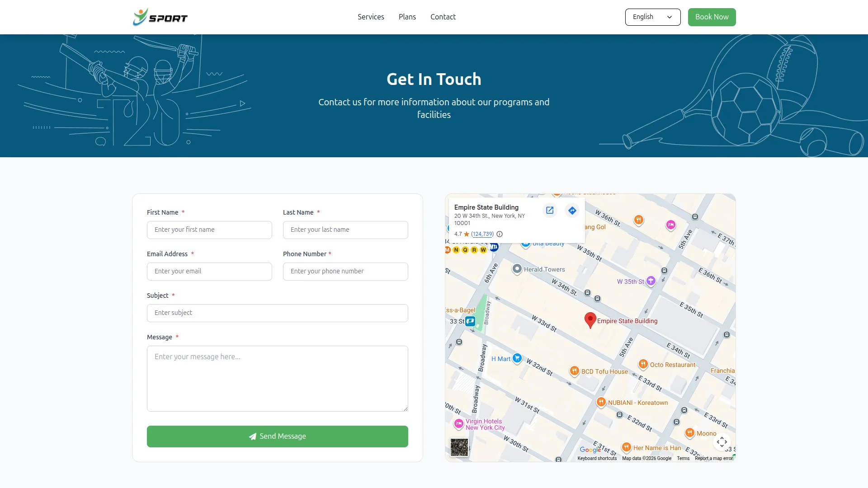Submit form with Send Message button

(x=277, y=436)
